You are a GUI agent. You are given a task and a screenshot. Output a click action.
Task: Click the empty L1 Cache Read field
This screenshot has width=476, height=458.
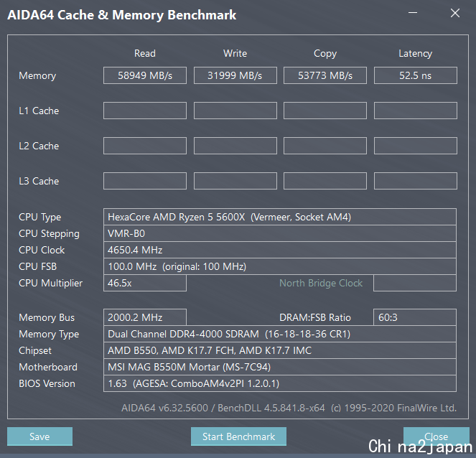pyautogui.click(x=145, y=111)
